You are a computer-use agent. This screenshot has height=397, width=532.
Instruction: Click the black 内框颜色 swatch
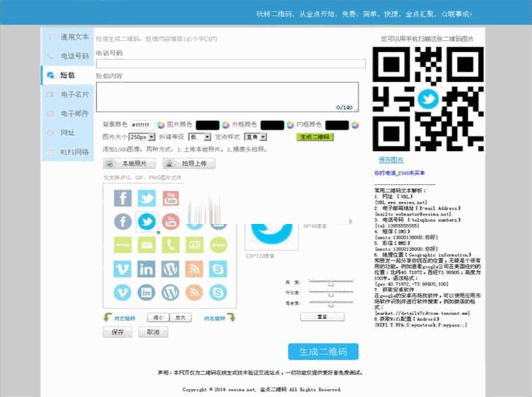pos(337,125)
